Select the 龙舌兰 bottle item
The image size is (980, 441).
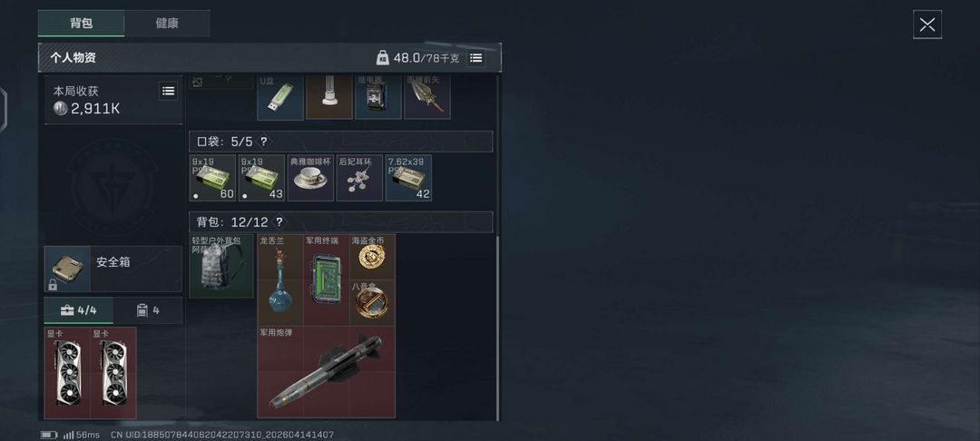(x=280, y=279)
